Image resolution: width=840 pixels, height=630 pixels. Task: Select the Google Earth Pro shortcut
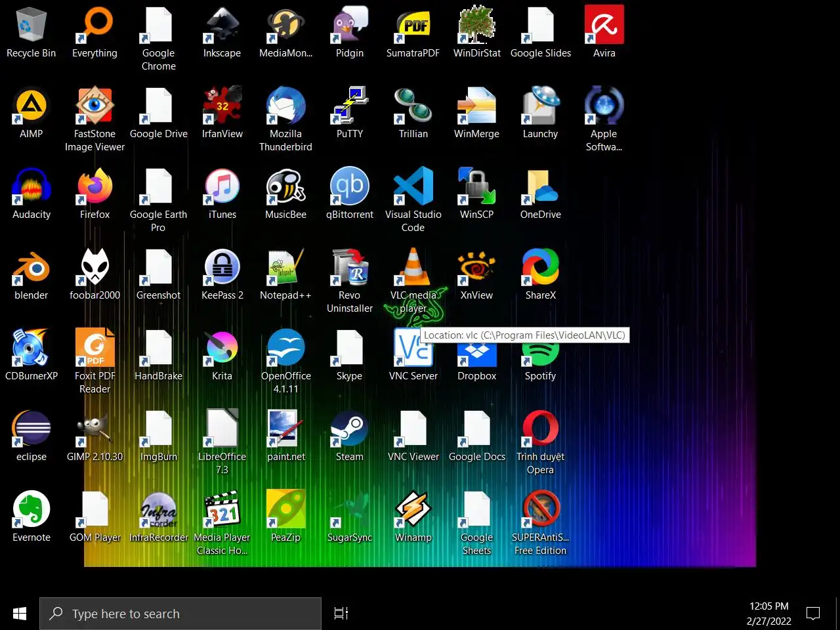coord(158,186)
